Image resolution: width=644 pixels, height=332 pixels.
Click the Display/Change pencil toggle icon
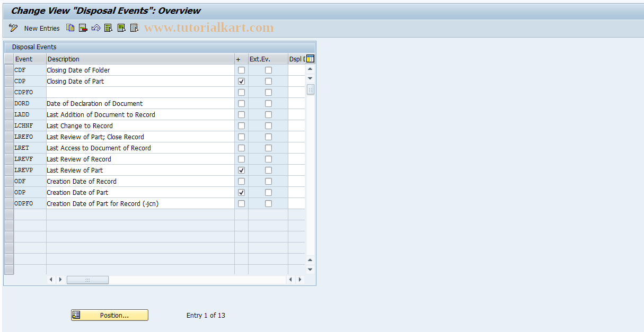13,28
